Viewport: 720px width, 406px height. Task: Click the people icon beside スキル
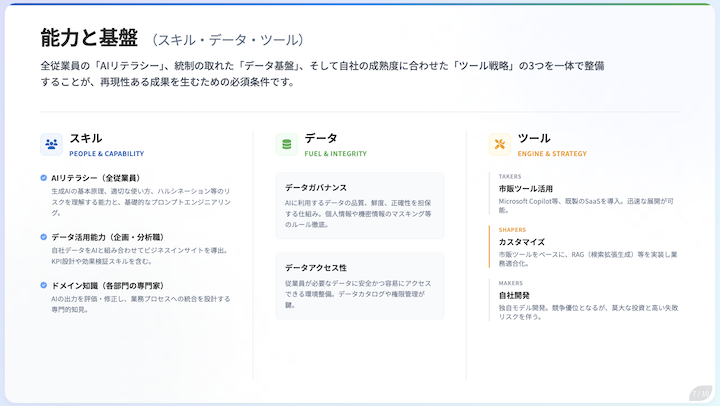(x=51, y=144)
